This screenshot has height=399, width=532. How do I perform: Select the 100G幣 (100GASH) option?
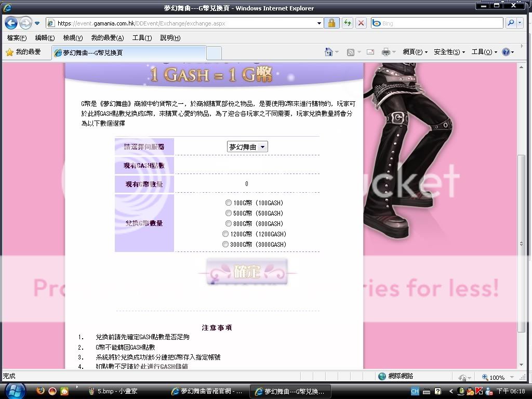pyautogui.click(x=229, y=203)
